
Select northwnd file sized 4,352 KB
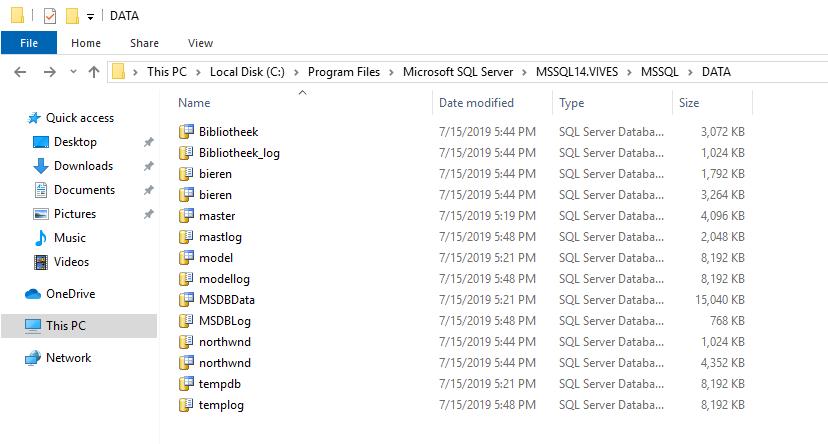click(x=224, y=363)
